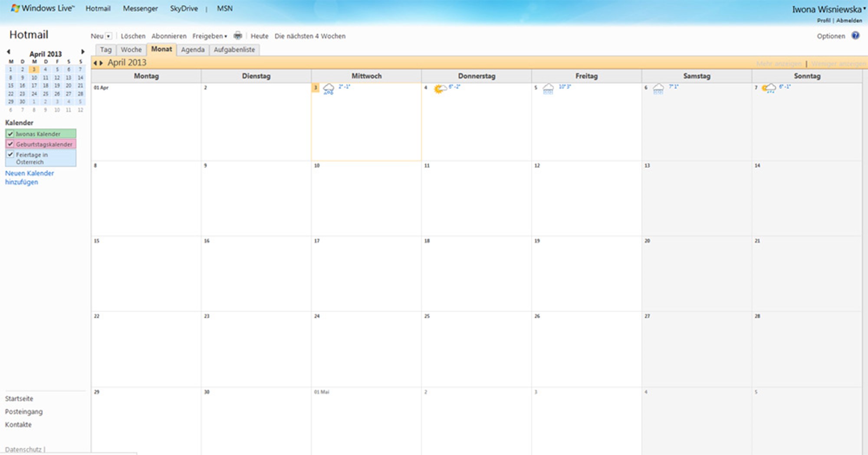This screenshot has height=455, width=868.
Task: Go to Startseite link
Action: point(19,399)
